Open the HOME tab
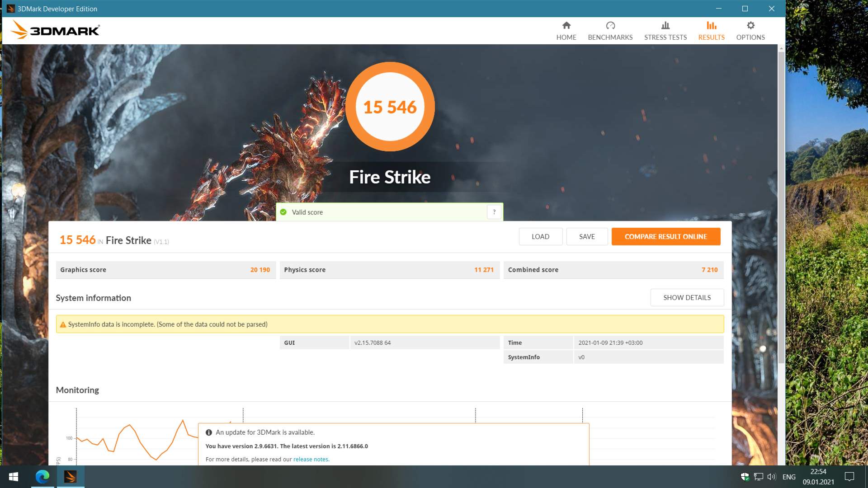The height and width of the screenshot is (488, 868). (x=566, y=31)
